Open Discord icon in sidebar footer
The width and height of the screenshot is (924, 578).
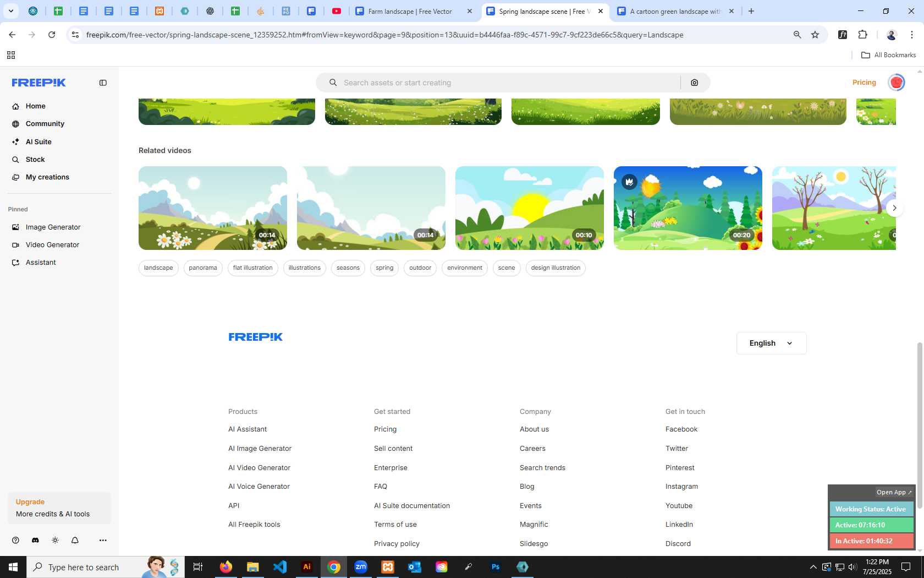coord(35,540)
